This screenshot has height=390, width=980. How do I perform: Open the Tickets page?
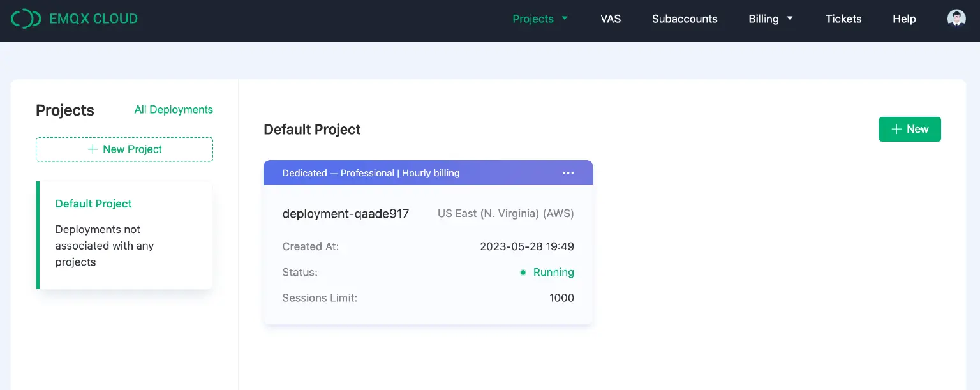843,19
